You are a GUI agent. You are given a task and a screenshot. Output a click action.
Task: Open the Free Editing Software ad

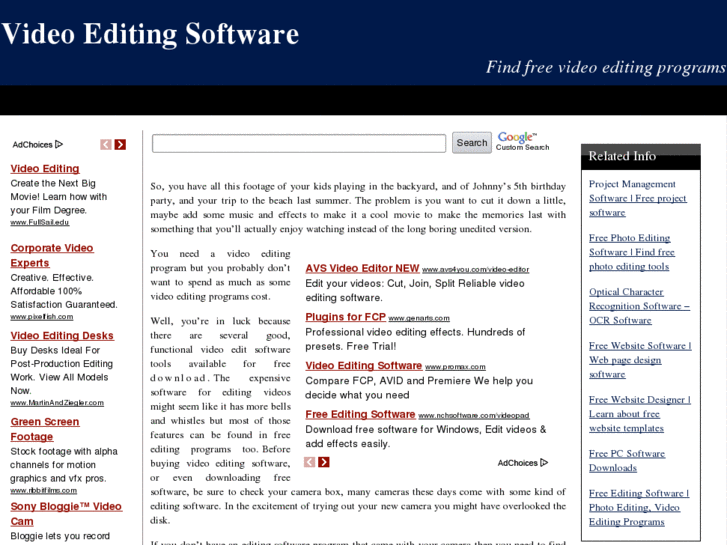[360, 414]
